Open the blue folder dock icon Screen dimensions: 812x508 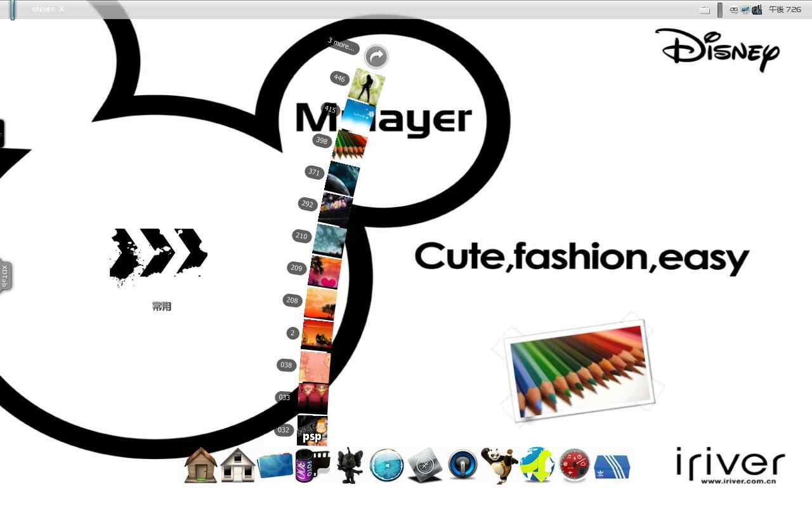tap(275, 466)
